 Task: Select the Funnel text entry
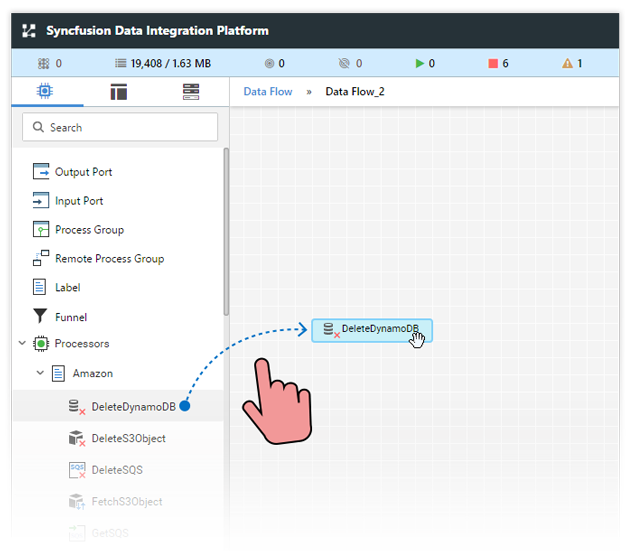pos(71,317)
